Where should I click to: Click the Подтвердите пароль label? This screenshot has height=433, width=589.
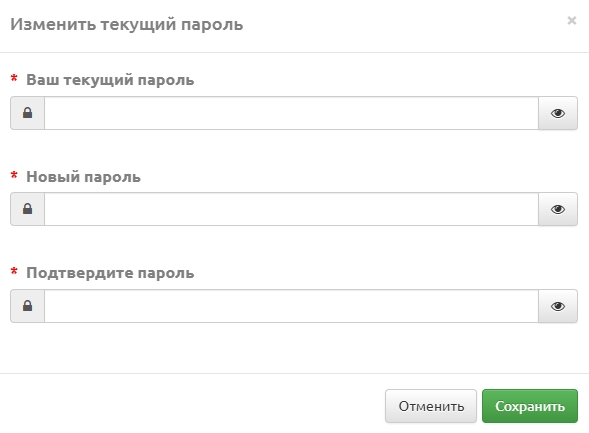click(110, 273)
